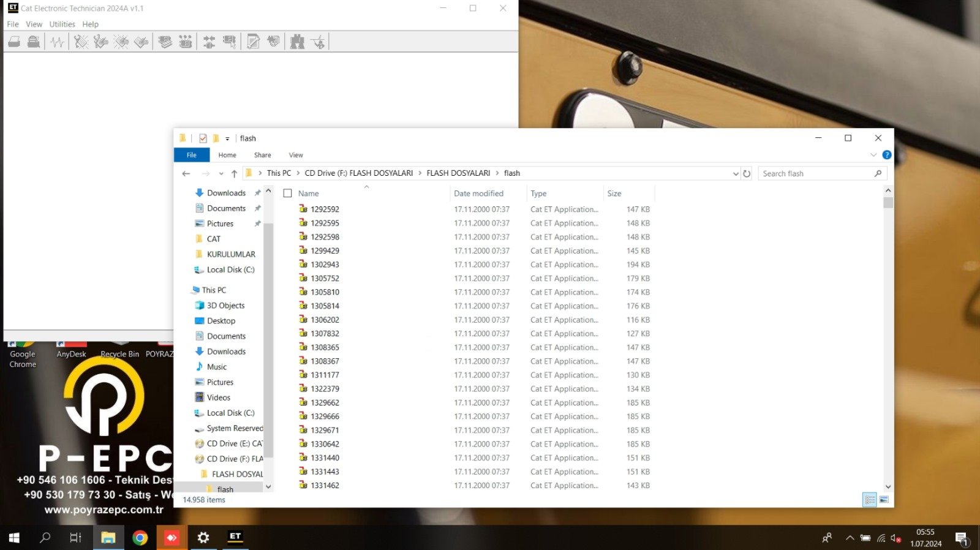Click the Properties checkmark icon in Explorer title bar
The width and height of the screenshot is (980, 550).
203,138
